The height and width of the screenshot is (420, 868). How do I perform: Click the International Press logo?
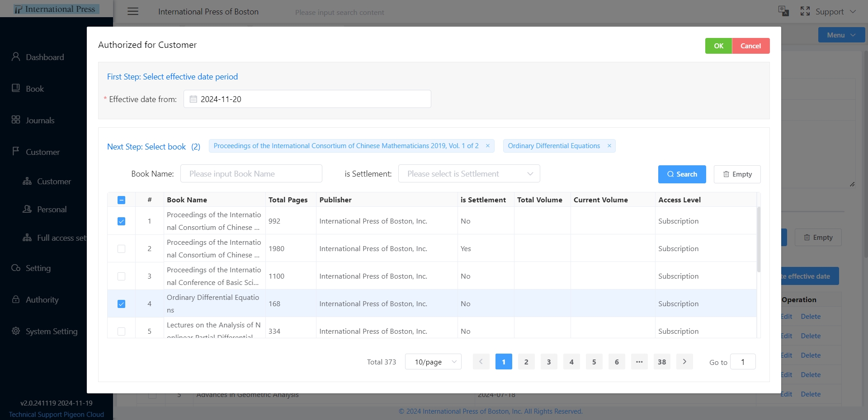tap(56, 9)
